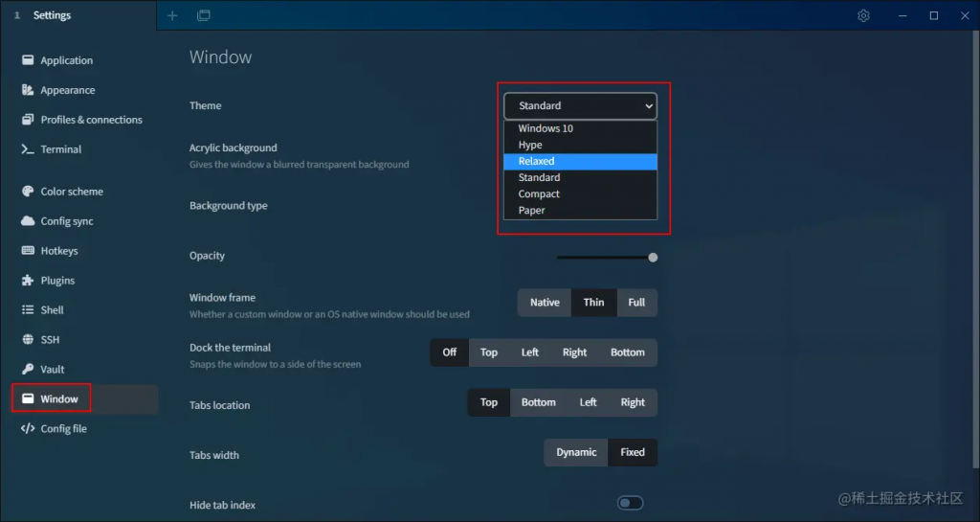
Task: Dock the terminal to Right
Action: click(x=574, y=352)
